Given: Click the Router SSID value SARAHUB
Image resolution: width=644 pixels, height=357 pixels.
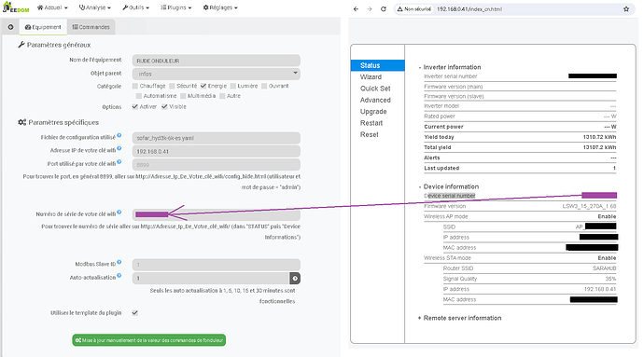Looking at the screenshot, I should coord(604,268).
